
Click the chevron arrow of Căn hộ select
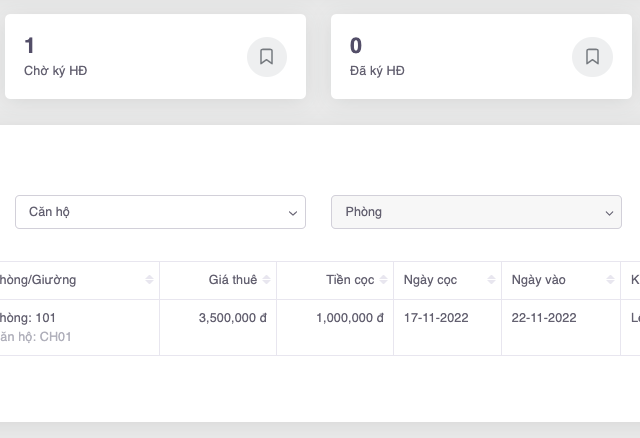[x=292, y=213]
